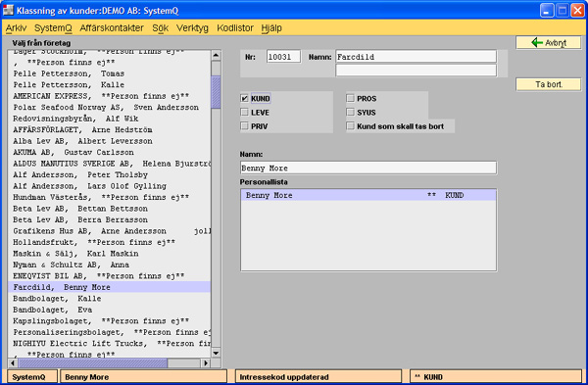Open the Sök menu
The image size is (588, 385).
(160, 28)
